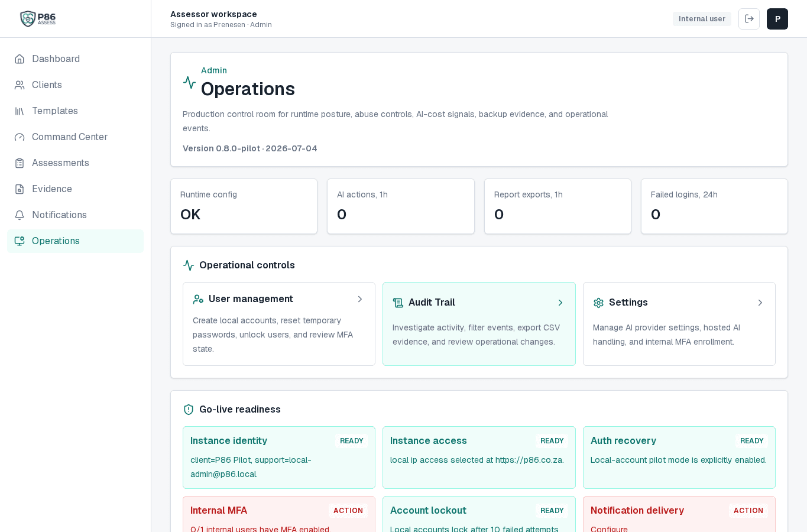Click the Instance access readiness card
807x532 pixels.
click(x=479, y=458)
